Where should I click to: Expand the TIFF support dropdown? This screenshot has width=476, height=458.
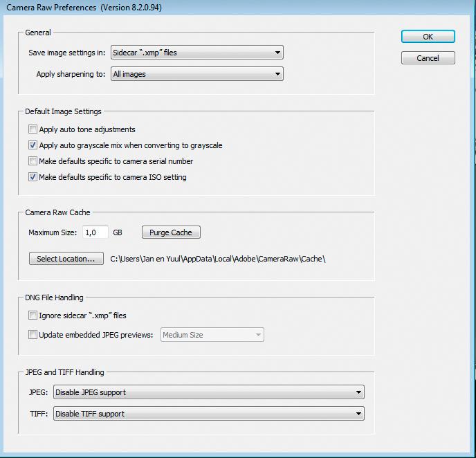(209, 414)
